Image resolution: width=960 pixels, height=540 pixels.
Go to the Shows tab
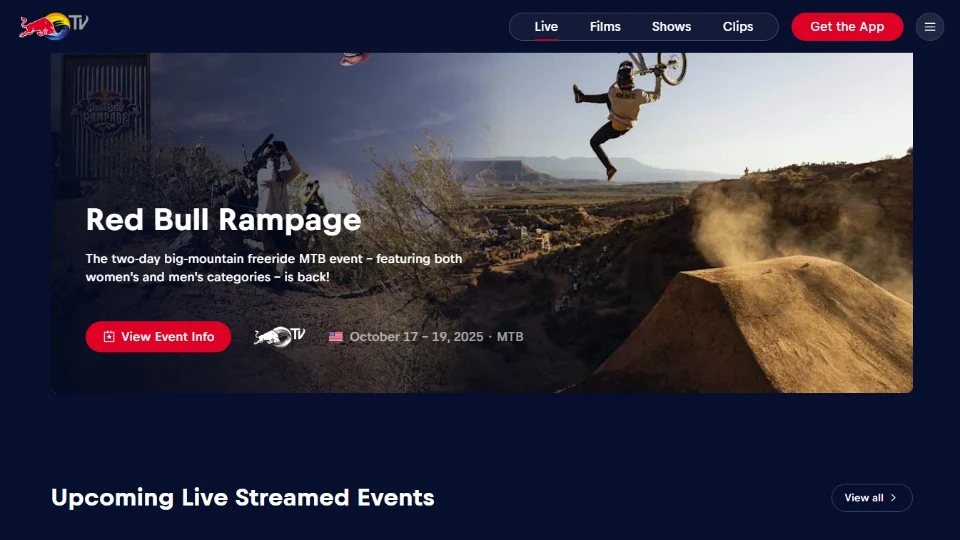[x=671, y=27]
